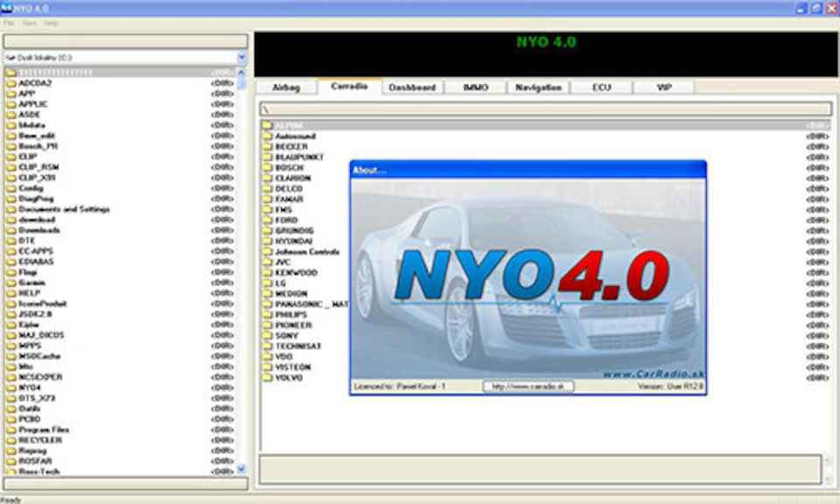Select the DiagProg folder name
The width and height of the screenshot is (840, 504).
[36, 199]
